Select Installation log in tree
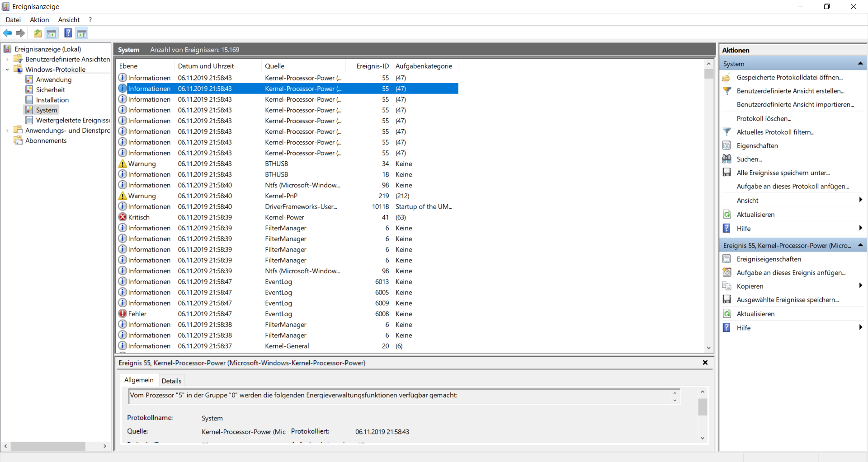 click(52, 100)
